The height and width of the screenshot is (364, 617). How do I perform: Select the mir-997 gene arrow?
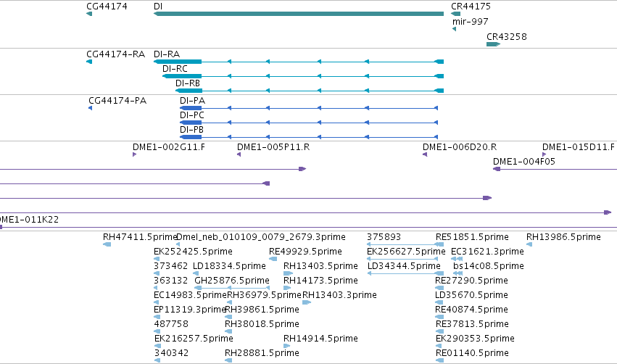coord(454,29)
